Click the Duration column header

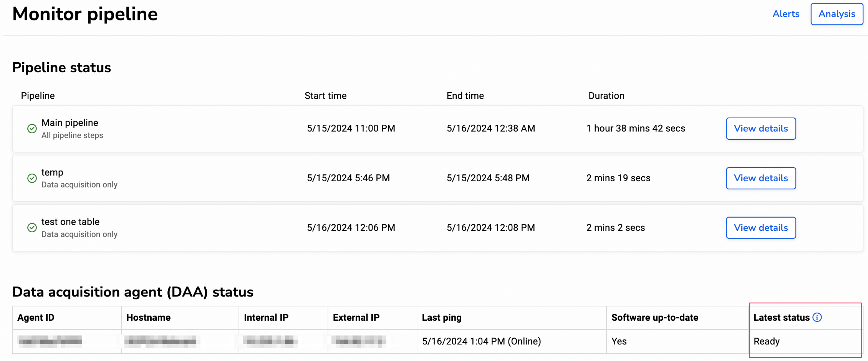[x=606, y=95]
